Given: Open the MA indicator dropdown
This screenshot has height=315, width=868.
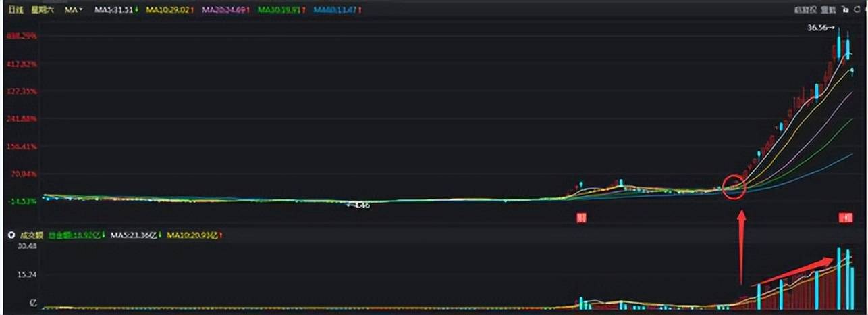Looking at the screenshot, I should point(74,10).
